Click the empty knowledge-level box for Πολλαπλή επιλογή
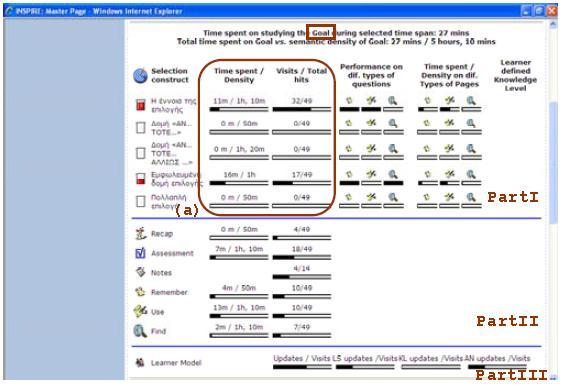This screenshot has width=562, height=386. click(140, 201)
